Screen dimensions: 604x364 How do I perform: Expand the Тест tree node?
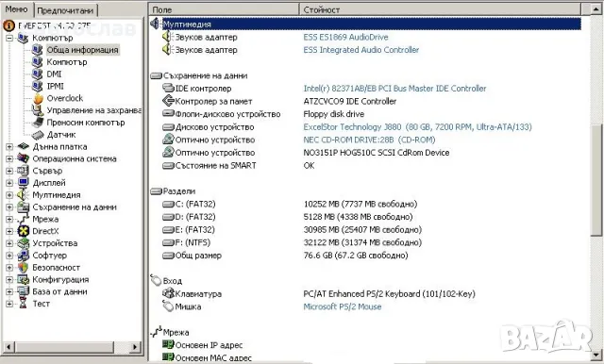(9, 304)
